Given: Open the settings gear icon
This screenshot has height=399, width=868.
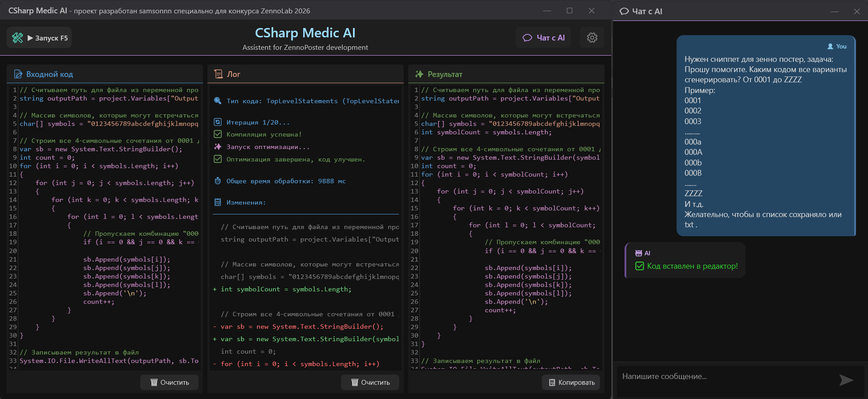Looking at the screenshot, I should 592,38.
